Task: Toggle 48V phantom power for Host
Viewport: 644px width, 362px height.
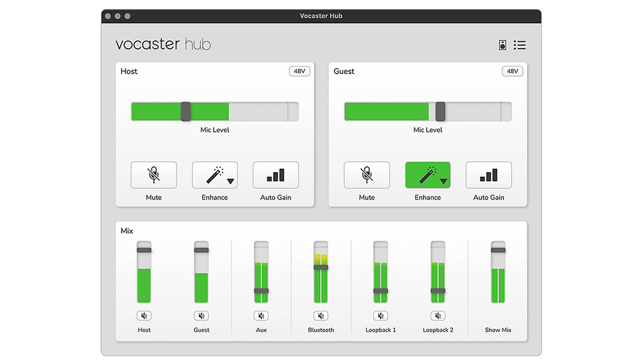Action: click(x=299, y=71)
